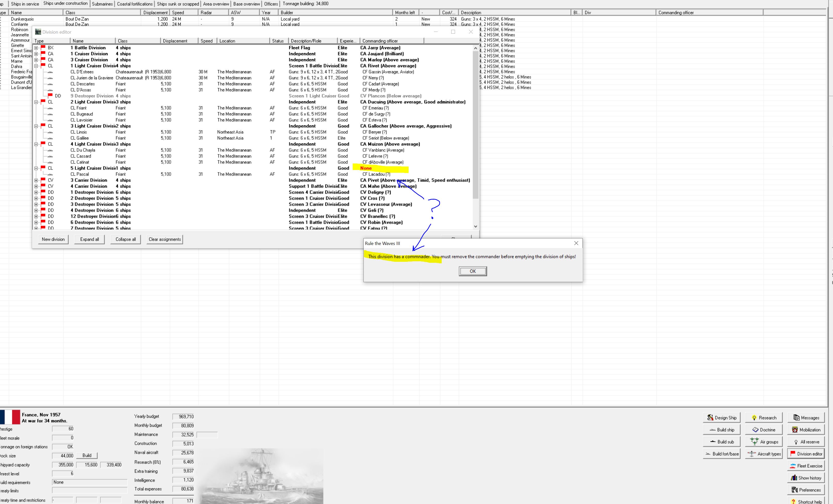
Task: Click the Mobilization alarm clock icon
Action: click(794, 430)
